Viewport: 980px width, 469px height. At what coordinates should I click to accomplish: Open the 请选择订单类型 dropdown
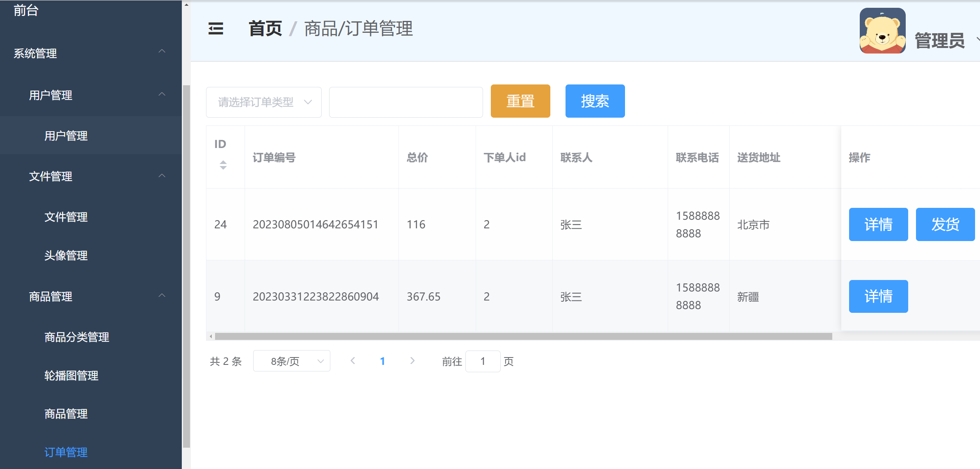click(x=263, y=102)
